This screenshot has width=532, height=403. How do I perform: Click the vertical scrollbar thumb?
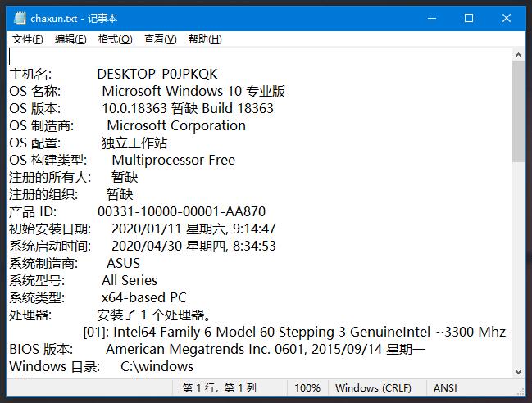point(518,111)
